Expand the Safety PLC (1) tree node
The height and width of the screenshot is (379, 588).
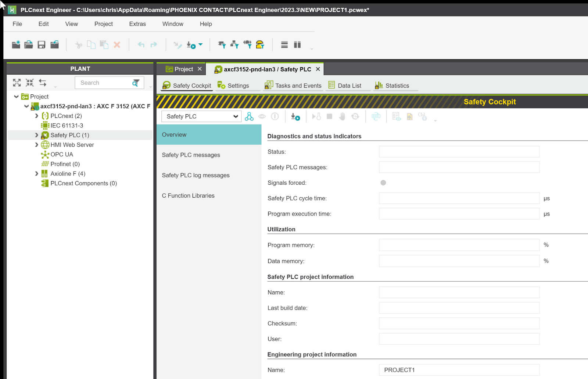pyautogui.click(x=36, y=135)
